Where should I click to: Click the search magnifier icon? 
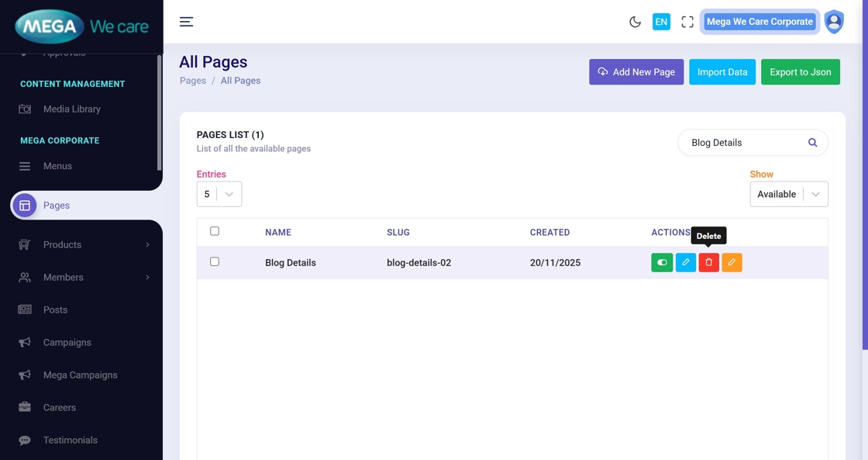coord(812,143)
